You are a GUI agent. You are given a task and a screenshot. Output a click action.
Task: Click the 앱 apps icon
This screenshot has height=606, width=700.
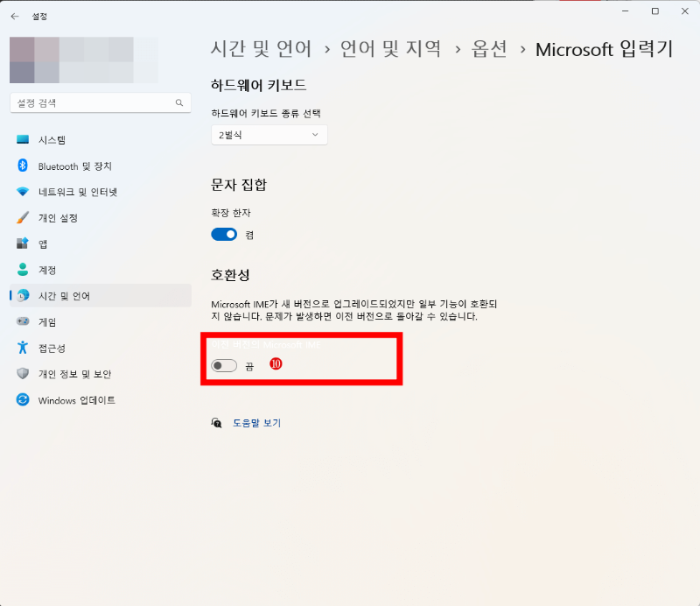[23, 243]
